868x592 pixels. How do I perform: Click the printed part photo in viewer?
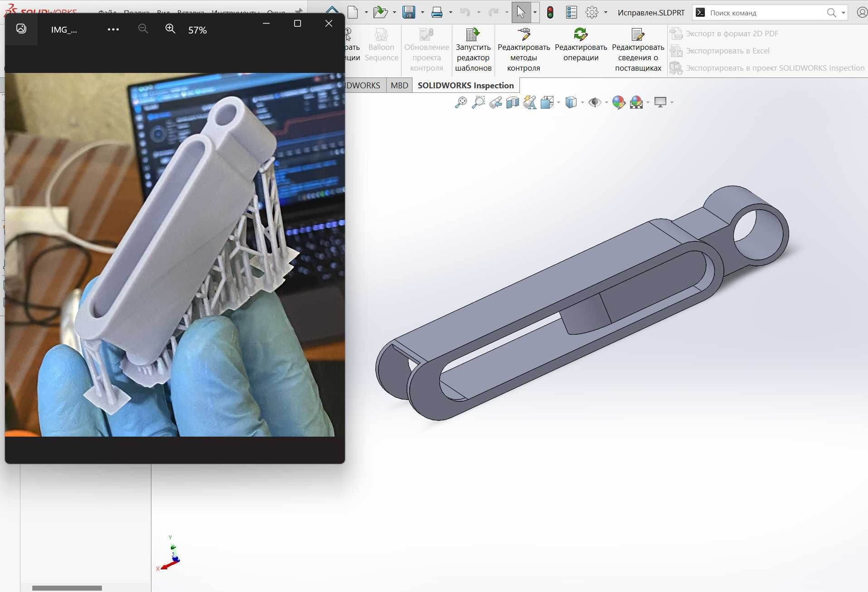pos(175,255)
